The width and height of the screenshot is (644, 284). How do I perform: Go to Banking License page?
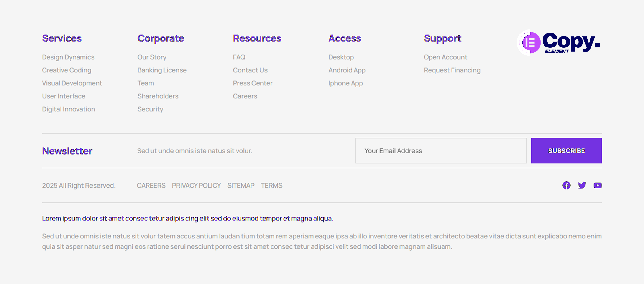coord(162,70)
